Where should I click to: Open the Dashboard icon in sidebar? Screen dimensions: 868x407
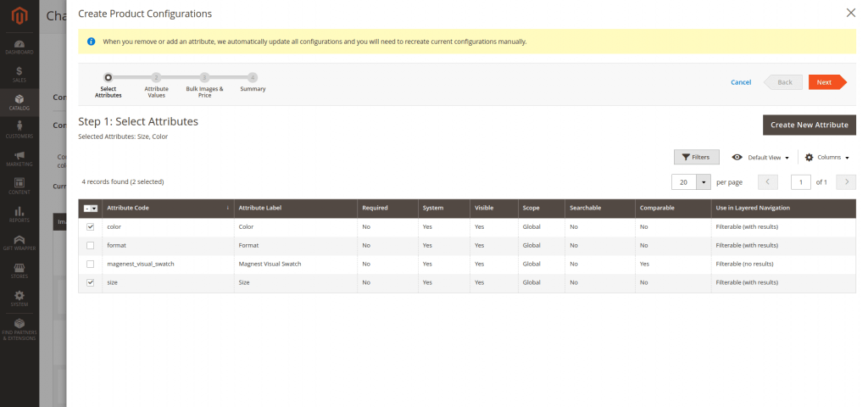(19, 46)
